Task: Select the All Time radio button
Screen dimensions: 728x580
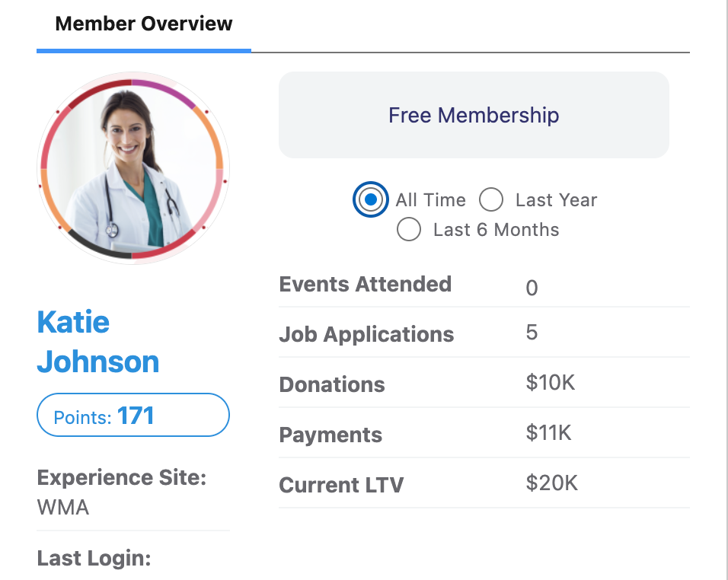Action: [x=371, y=199]
